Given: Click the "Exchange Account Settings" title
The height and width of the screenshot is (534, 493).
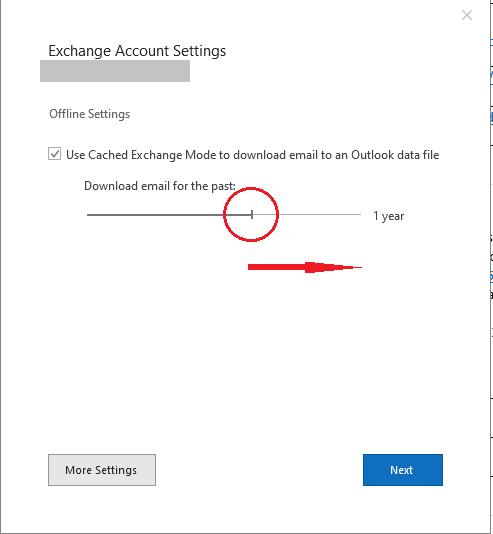Looking at the screenshot, I should coord(137,51).
